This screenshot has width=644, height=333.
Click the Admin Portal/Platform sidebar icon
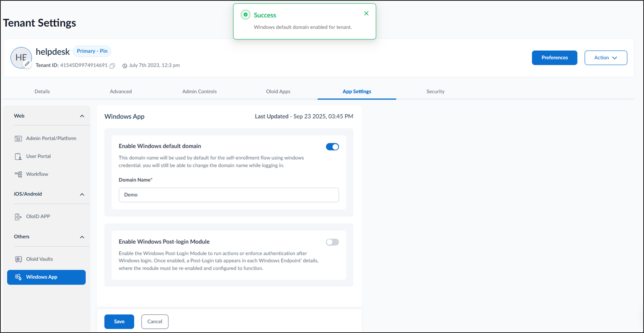coord(18,139)
